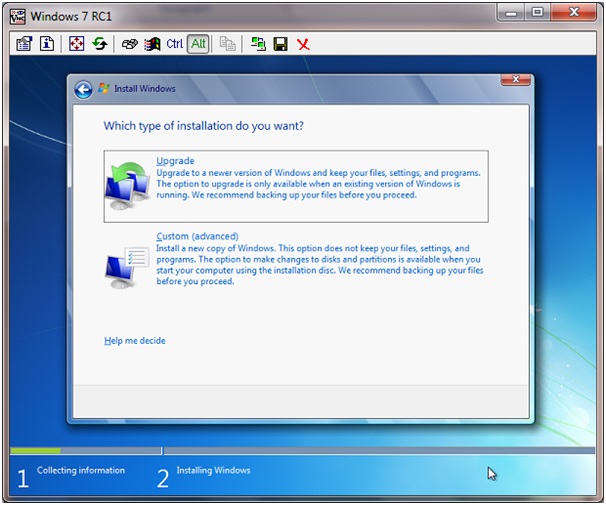Toggle the Alt key button

tap(198, 44)
